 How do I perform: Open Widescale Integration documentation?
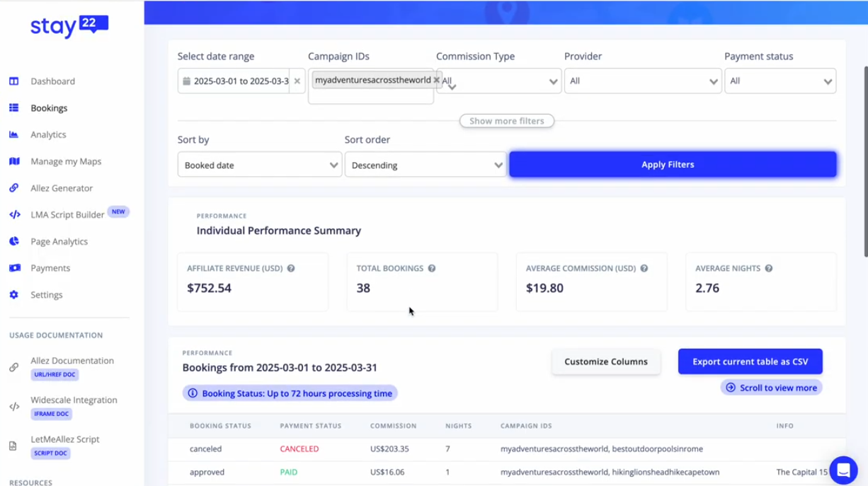[x=74, y=400]
